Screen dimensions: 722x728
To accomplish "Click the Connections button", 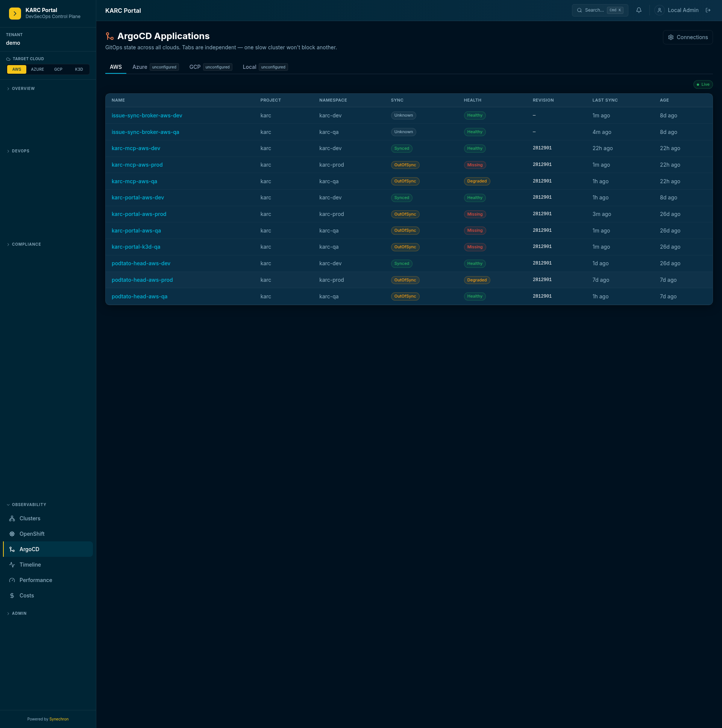I will click(688, 37).
